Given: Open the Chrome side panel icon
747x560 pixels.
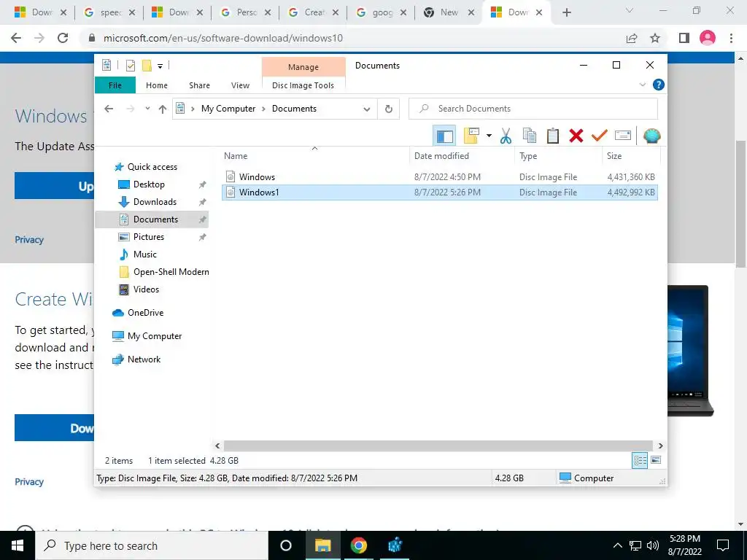Looking at the screenshot, I should coord(684,38).
